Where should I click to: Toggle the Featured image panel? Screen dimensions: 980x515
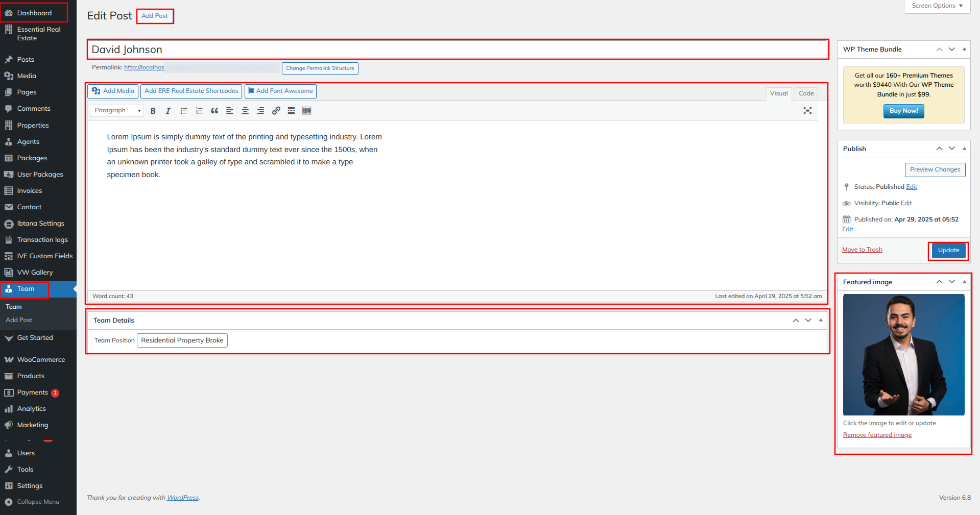964,282
